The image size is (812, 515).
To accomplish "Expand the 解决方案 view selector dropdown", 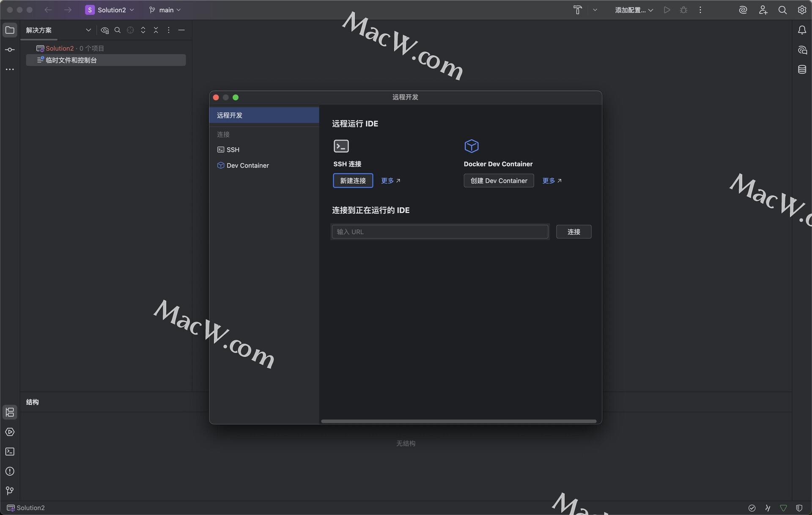I will pyautogui.click(x=88, y=30).
